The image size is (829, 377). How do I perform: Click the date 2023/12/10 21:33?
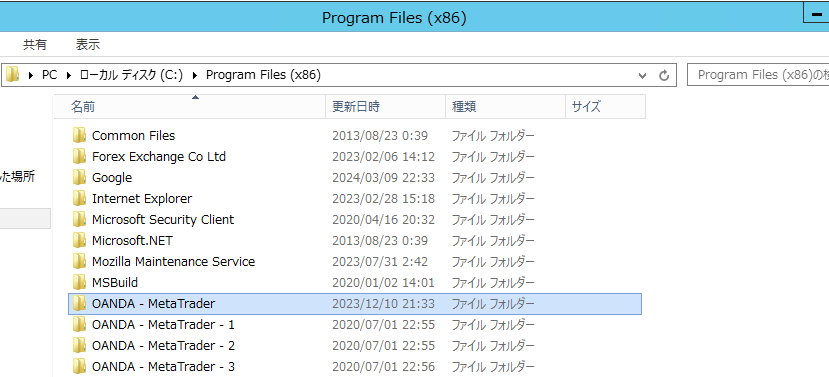[383, 304]
